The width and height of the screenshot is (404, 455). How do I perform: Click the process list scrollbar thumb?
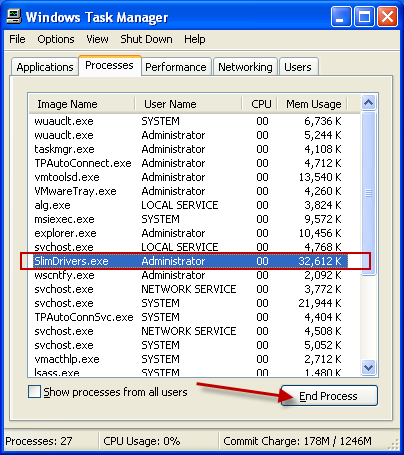(x=368, y=193)
